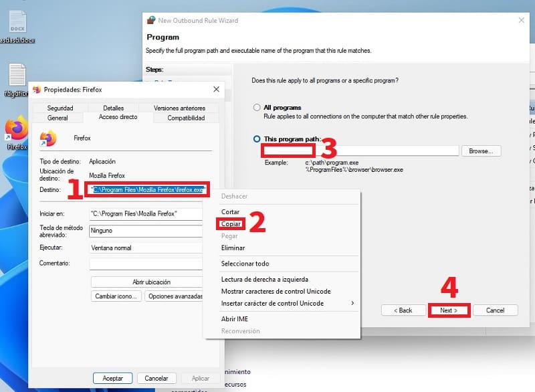This screenshot has width=535, height=392.
Task: Switch to the Detalles tab
Action: click(113, 108)
